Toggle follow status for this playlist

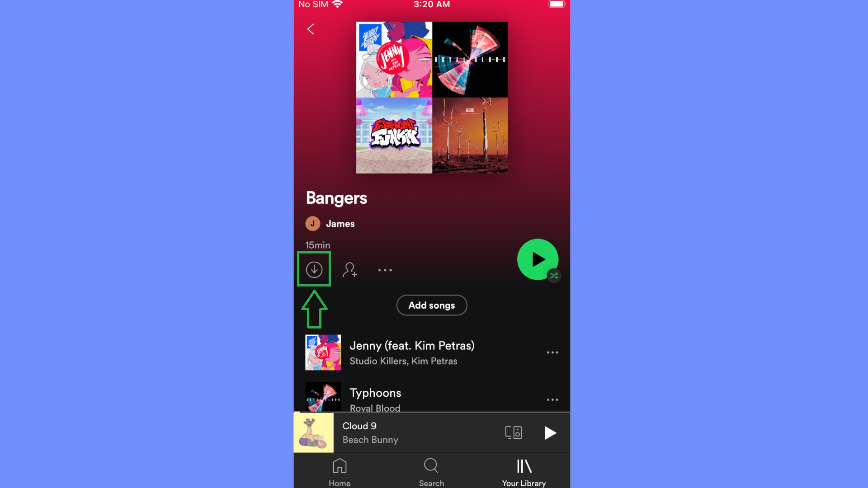tap(349, 269)
